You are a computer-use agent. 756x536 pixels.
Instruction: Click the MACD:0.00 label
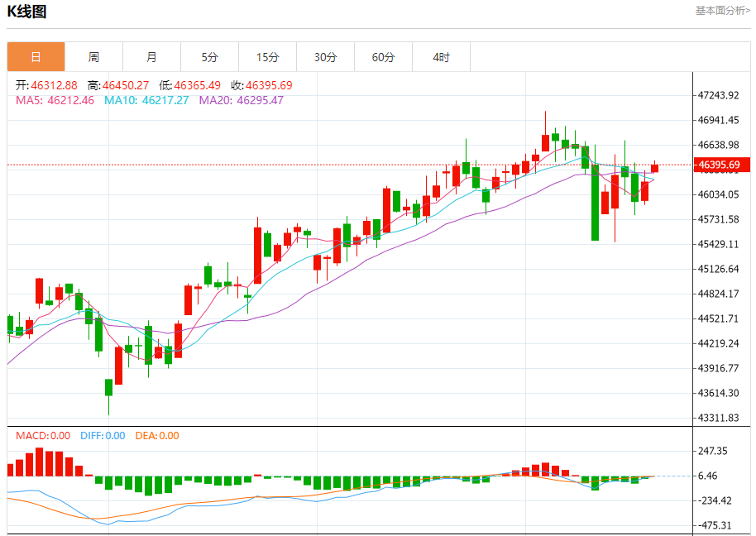pos(43,436)
